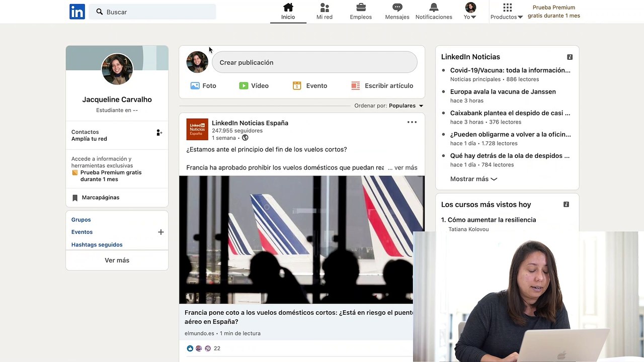Click the Escribir artículo icon
644x362 pixels.
click(356, 85)
